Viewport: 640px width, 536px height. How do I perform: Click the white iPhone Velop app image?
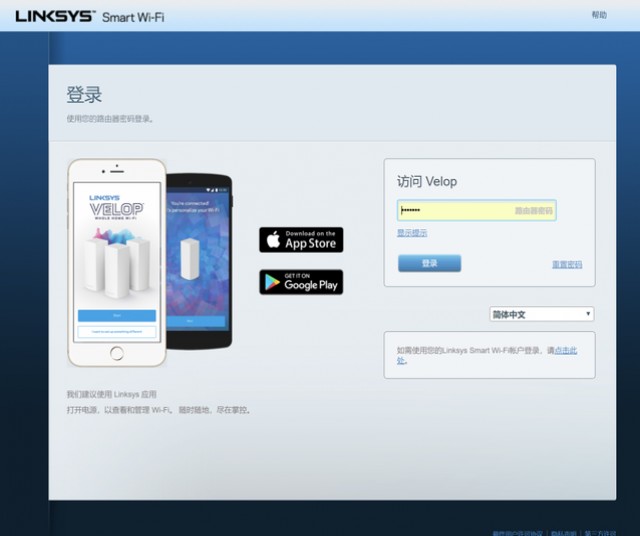pyautogui.click(x=117, y=263)
